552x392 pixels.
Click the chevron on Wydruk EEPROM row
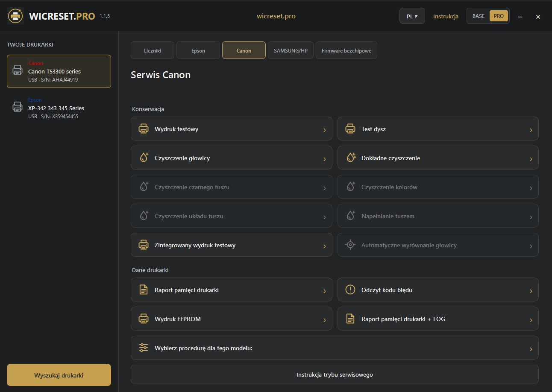coord(325,320)
